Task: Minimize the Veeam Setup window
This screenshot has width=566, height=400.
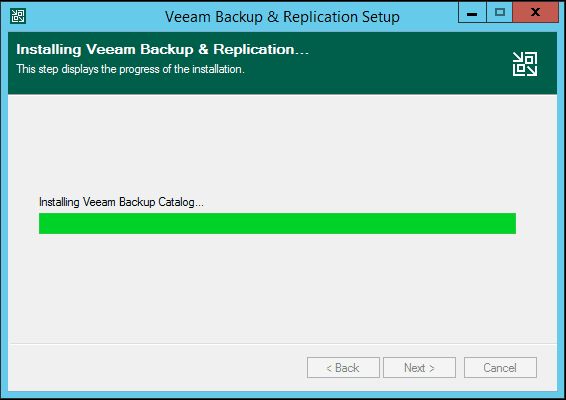Action: point(472,13)
